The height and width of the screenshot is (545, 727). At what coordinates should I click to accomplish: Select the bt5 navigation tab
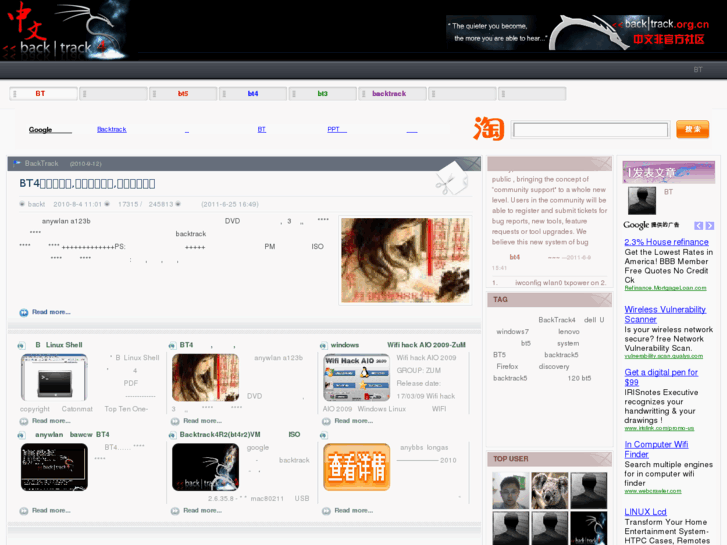[183, 94]
